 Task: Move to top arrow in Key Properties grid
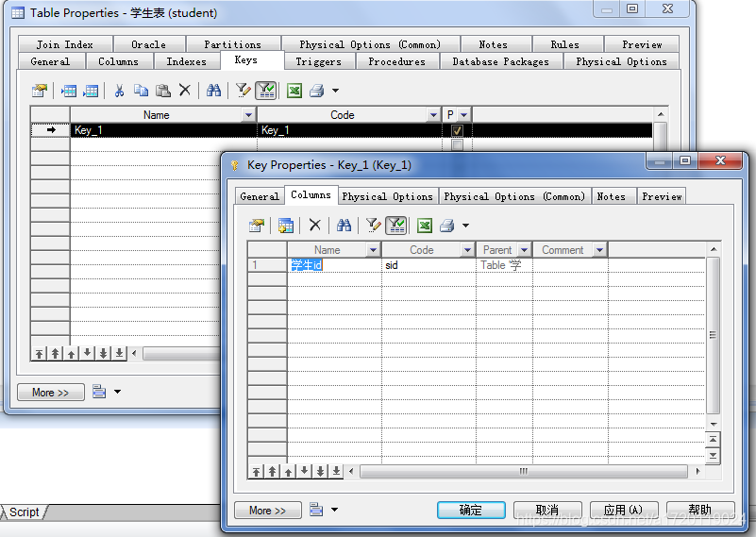(256, 472)
